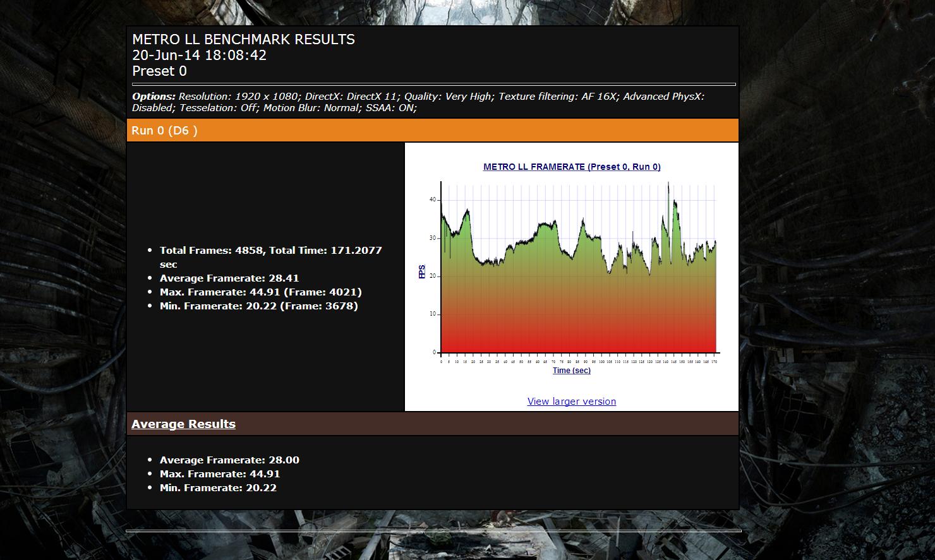Click the framerate graph thumbnail
The height and width of the screenshot is (560, 935).
click(x=572, y=268)
